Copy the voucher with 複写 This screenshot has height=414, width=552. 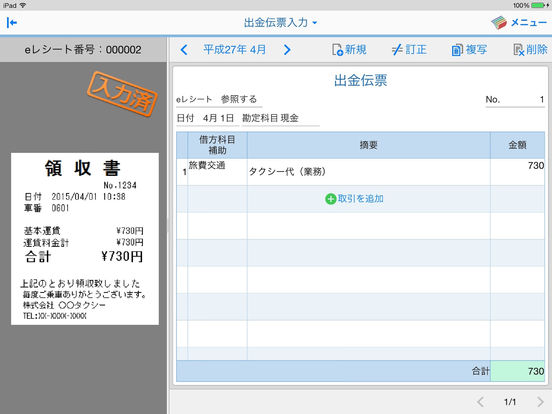[469, 50]
